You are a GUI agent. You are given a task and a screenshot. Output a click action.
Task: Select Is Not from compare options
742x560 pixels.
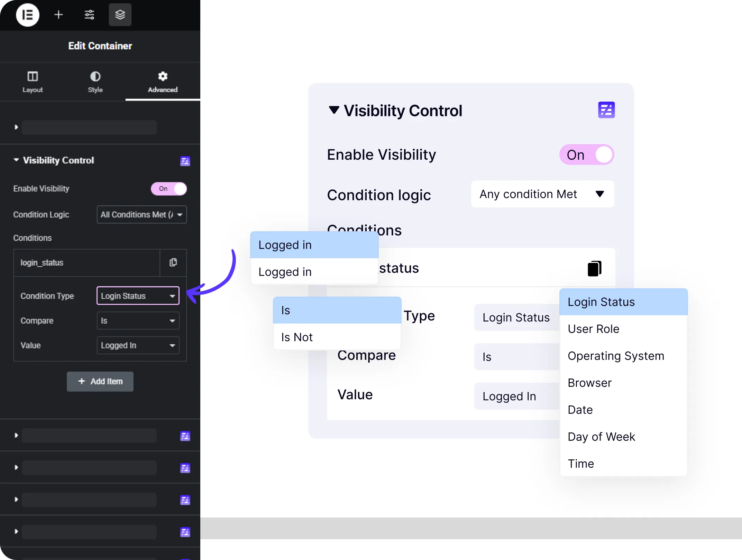pos(297,337)
